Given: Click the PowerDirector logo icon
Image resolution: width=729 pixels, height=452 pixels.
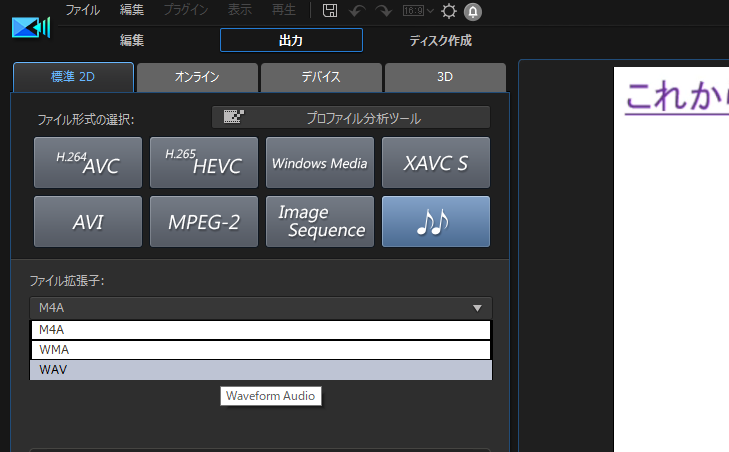Looking at the screenshot, I should tap(31, 28).
